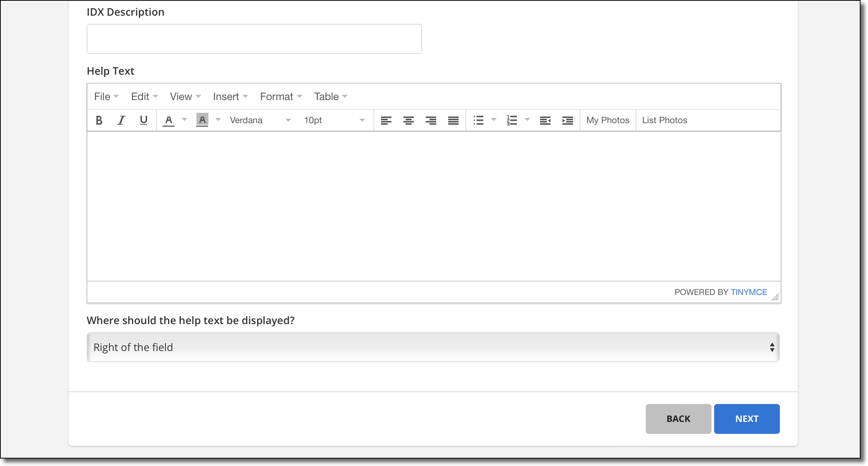Click the List Photos toolbar button
Image resolution: width=868 pixels, height=466 pixels.
click(x=664, y=120)
